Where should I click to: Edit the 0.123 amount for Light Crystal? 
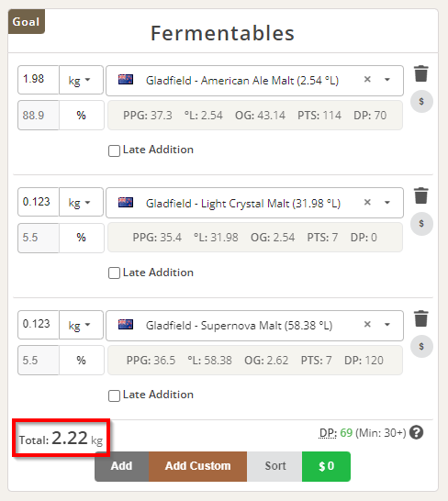coord(39,202)
